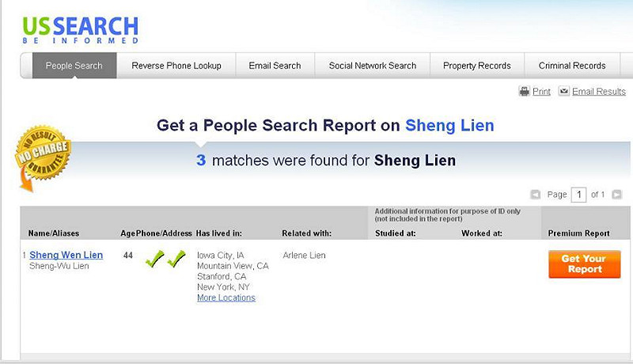Select the Social Network Search tab
Screen dimensions: 633x364
pos(373,66)
